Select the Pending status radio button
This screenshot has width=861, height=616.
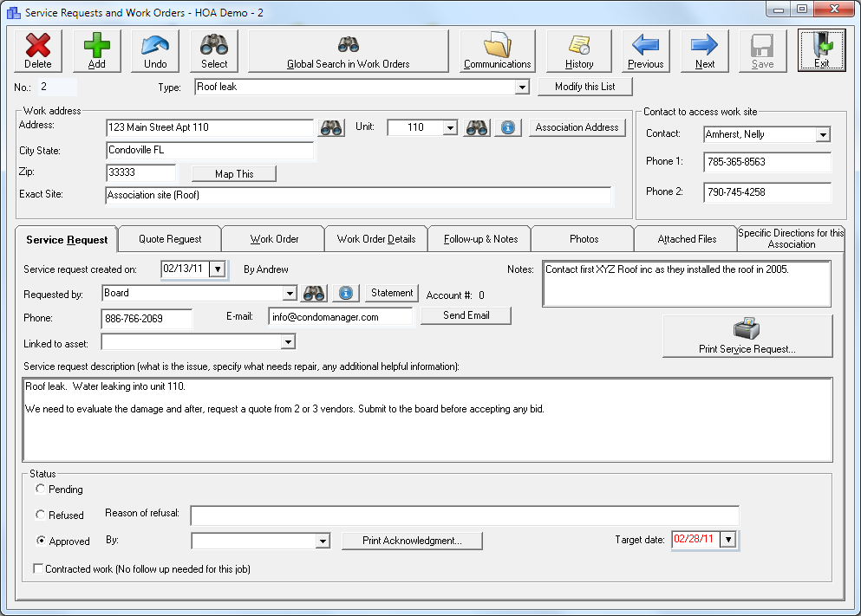pos(40,489)
